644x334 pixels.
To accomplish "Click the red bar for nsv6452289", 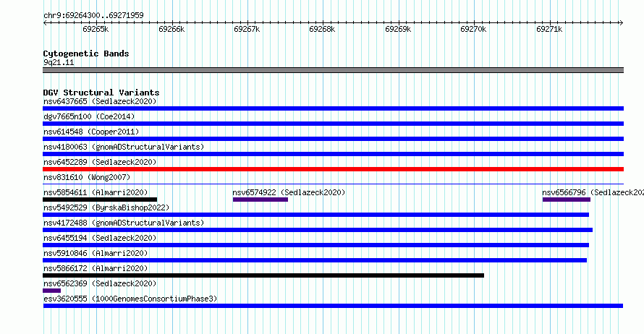I will pos(333,169).
